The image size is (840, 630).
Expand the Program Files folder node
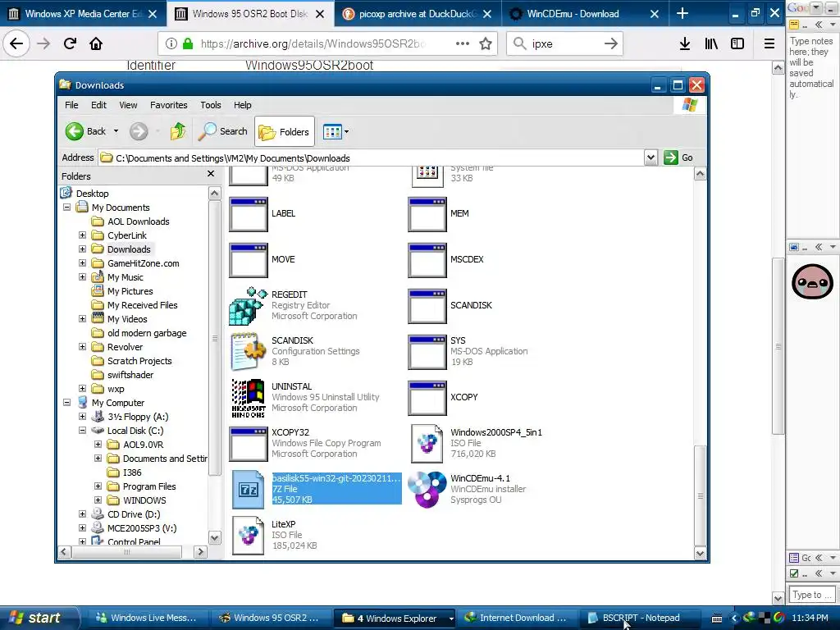[98, 486]
